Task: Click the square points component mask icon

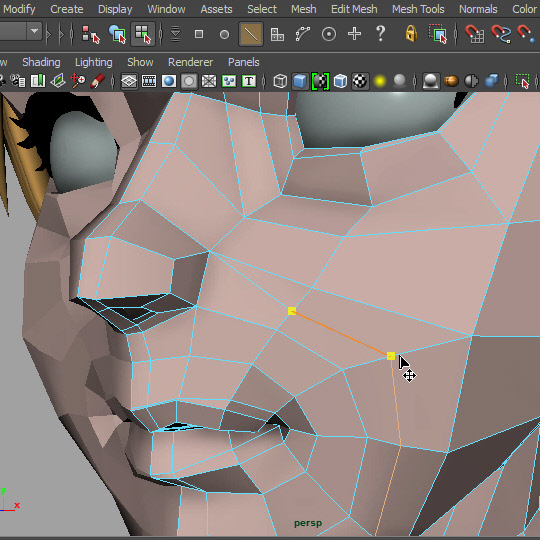Action: 199,34
